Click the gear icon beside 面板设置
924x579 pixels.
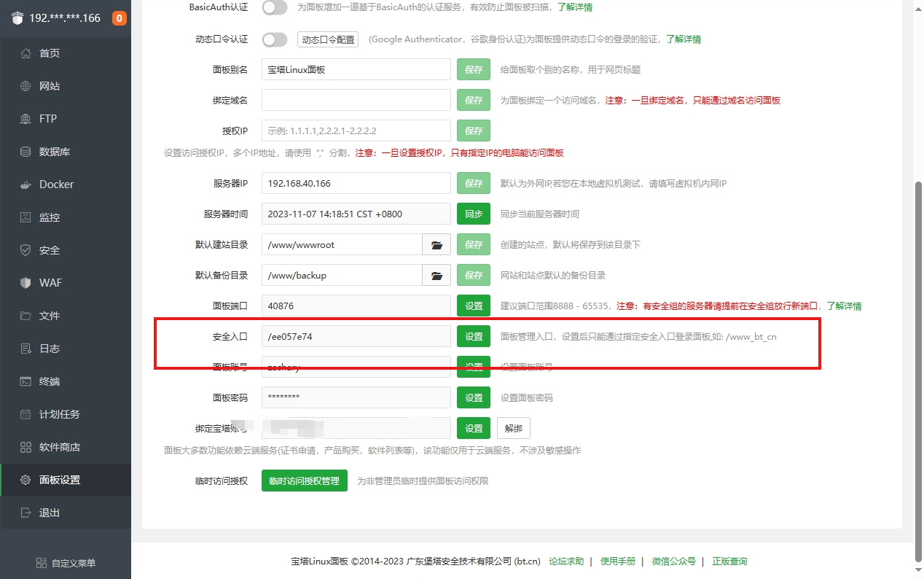coord(26,480)
